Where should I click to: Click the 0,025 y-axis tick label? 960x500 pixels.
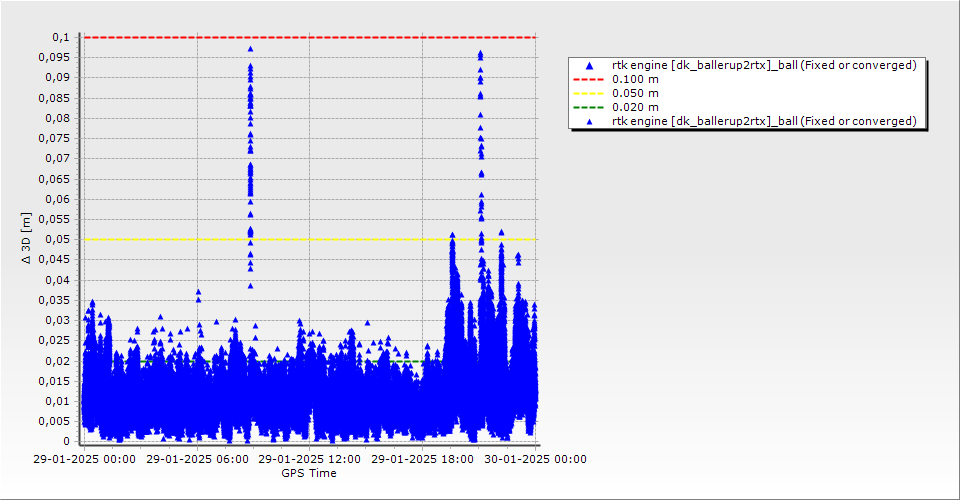(x=54, y=340)
